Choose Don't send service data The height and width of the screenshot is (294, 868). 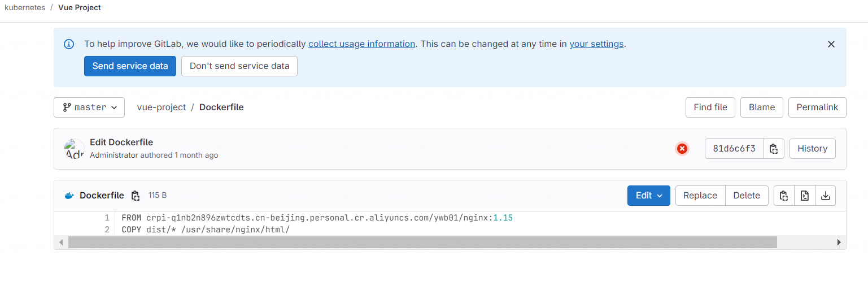(x=239, y=66)
